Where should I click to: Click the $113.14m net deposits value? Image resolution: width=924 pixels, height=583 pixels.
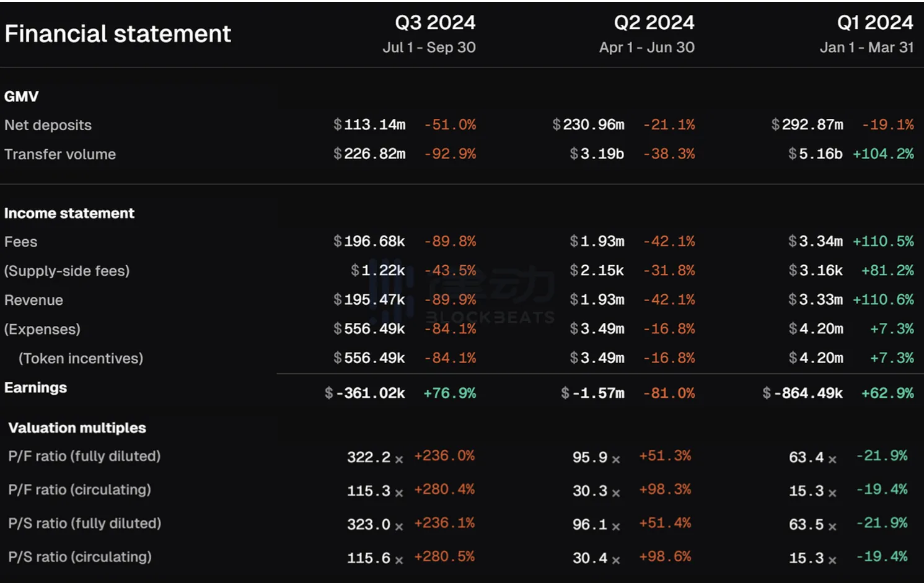369,125
